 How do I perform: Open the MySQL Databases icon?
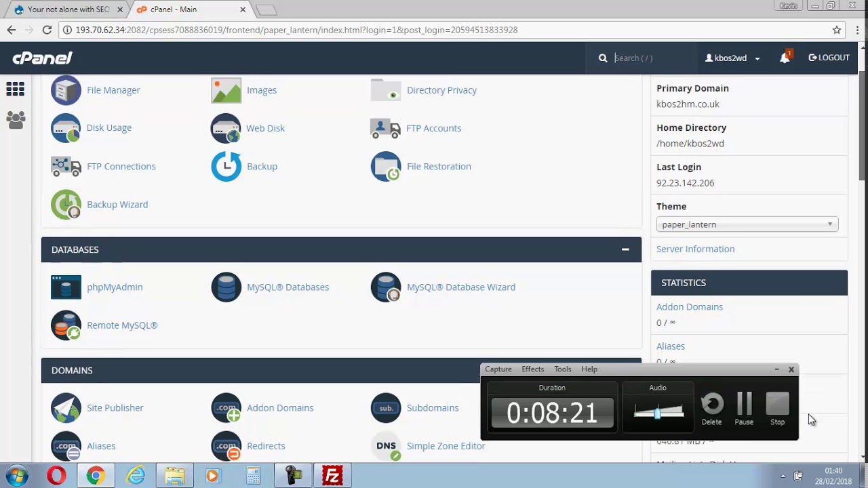pyautogui.click(x=226, y=287)
